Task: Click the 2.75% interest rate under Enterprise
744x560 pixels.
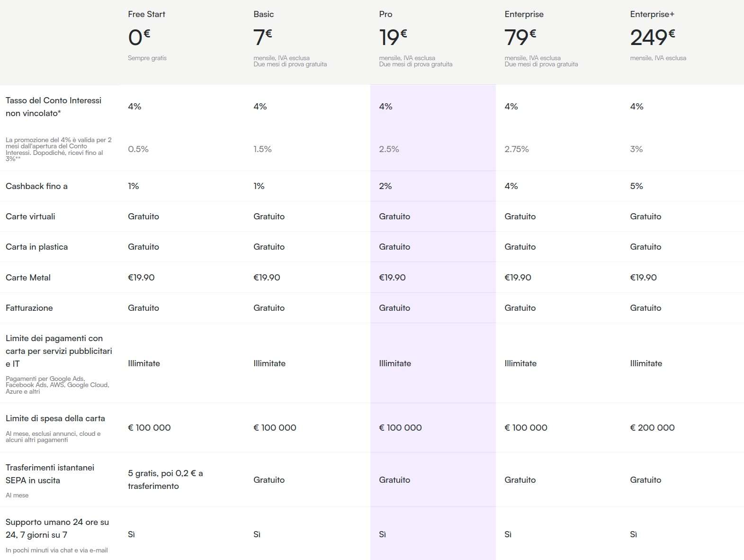Action: tap(517, 149)
